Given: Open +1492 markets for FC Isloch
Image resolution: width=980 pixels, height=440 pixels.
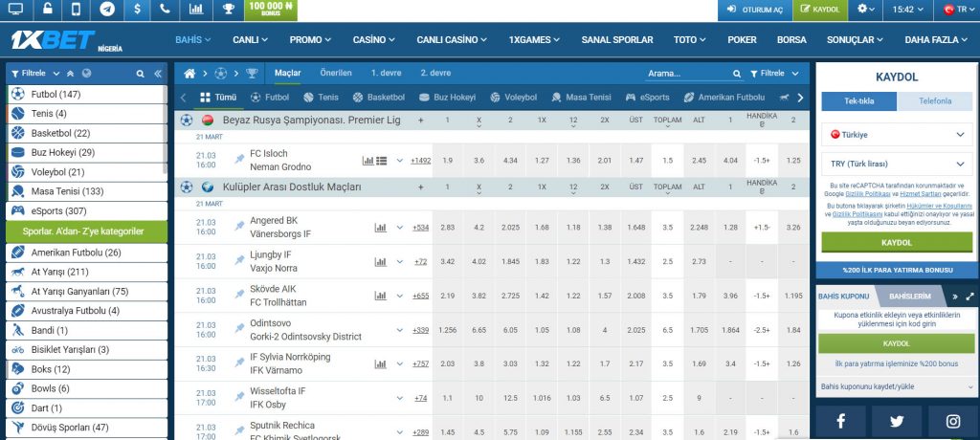Looking at the screenshot, I should 421,161.
